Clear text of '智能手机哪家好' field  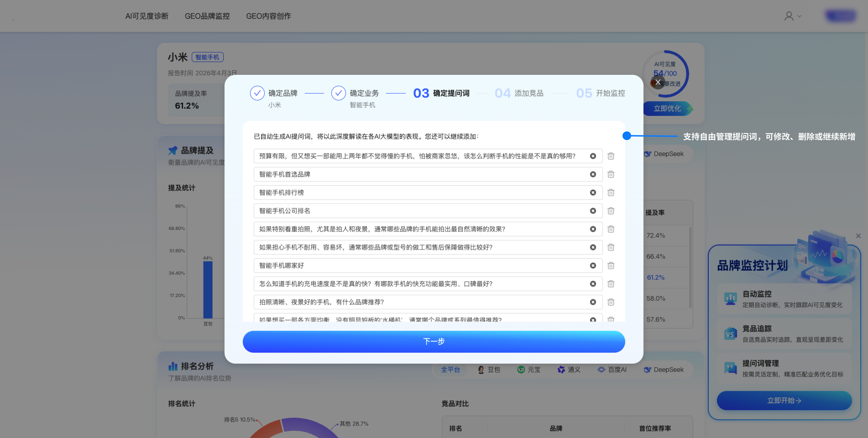coord(593,266)
